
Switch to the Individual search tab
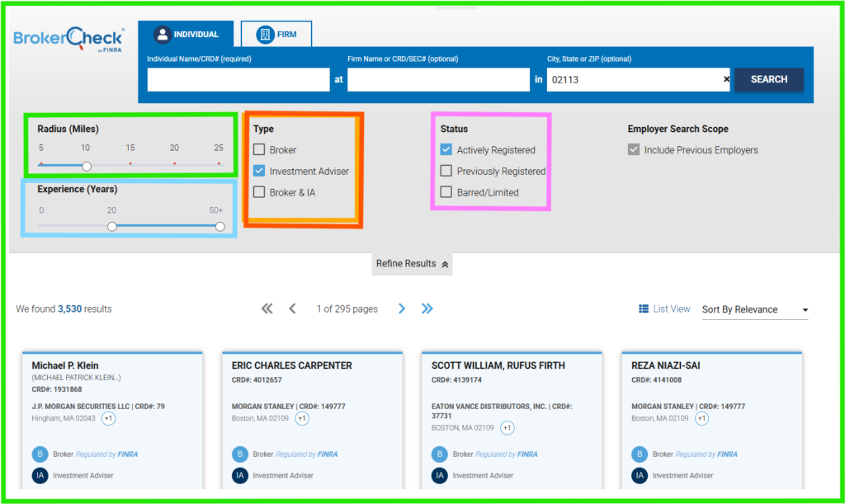point(186,35)
